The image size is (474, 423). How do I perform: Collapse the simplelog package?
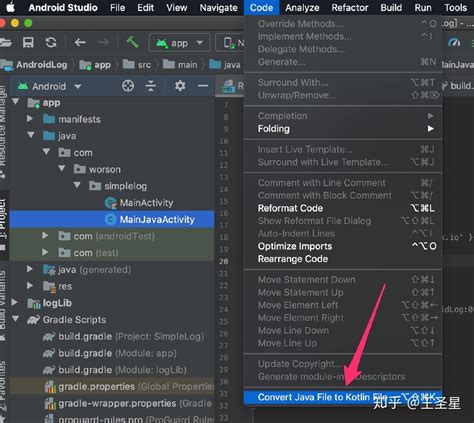[x=77, y=185]
